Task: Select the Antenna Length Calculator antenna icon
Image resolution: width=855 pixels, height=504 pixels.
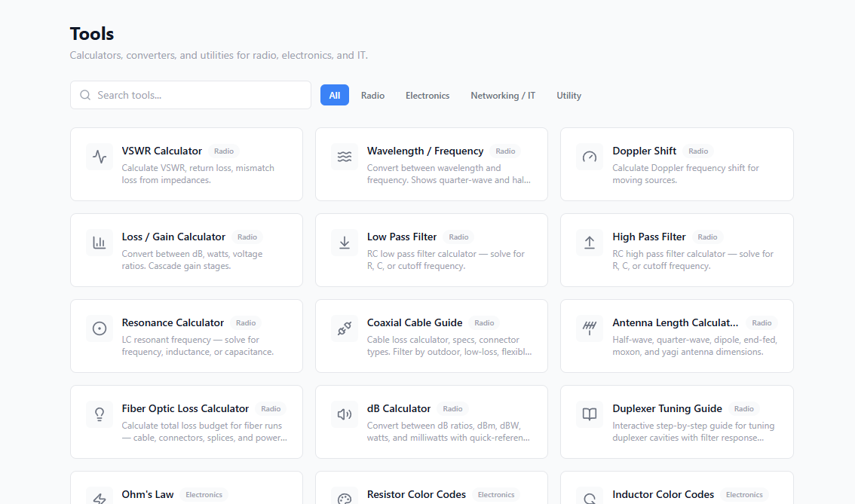Action: 589,328
